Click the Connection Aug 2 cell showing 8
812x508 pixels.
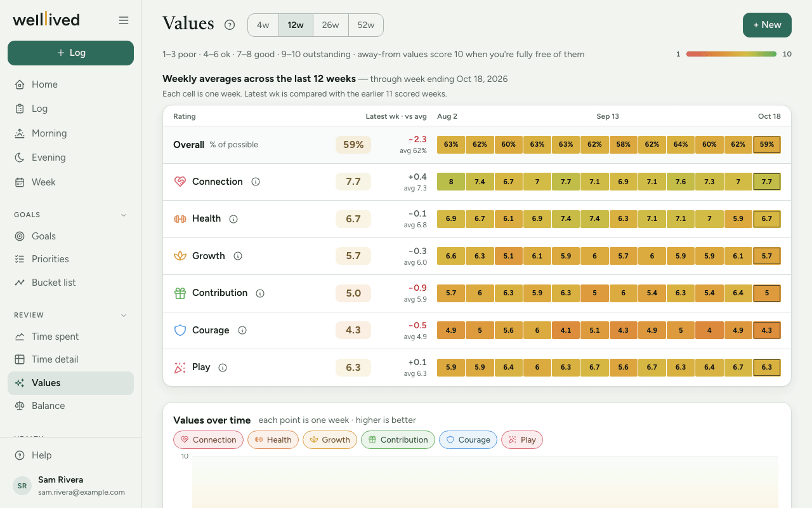(x=451, y=182)
